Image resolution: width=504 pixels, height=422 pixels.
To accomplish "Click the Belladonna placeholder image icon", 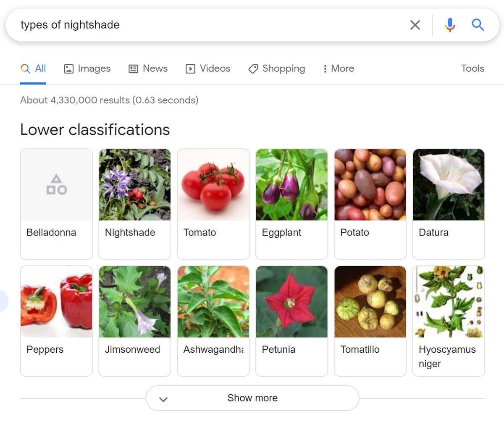I will 56,185.
